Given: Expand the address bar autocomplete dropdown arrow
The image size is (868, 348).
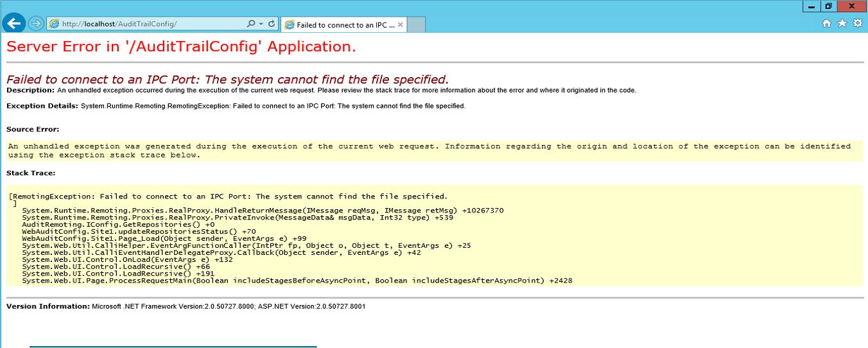Looking at the screenshot, I should [261, 24].
